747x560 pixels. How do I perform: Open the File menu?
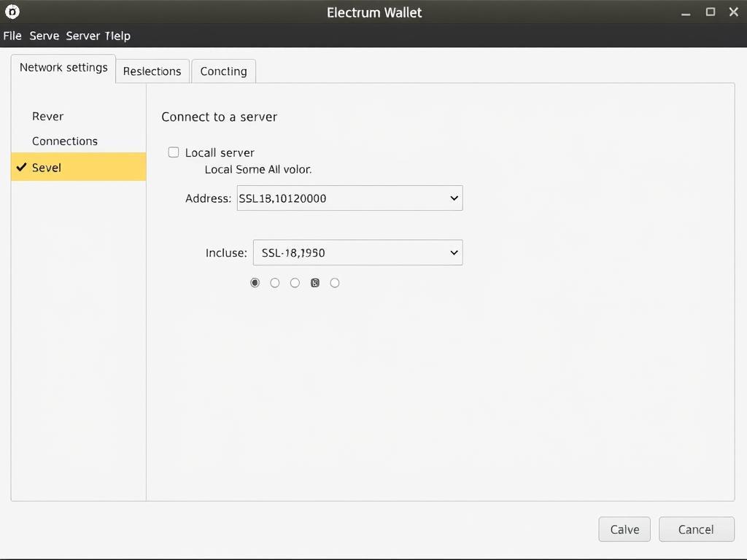[x=12, y=36]
